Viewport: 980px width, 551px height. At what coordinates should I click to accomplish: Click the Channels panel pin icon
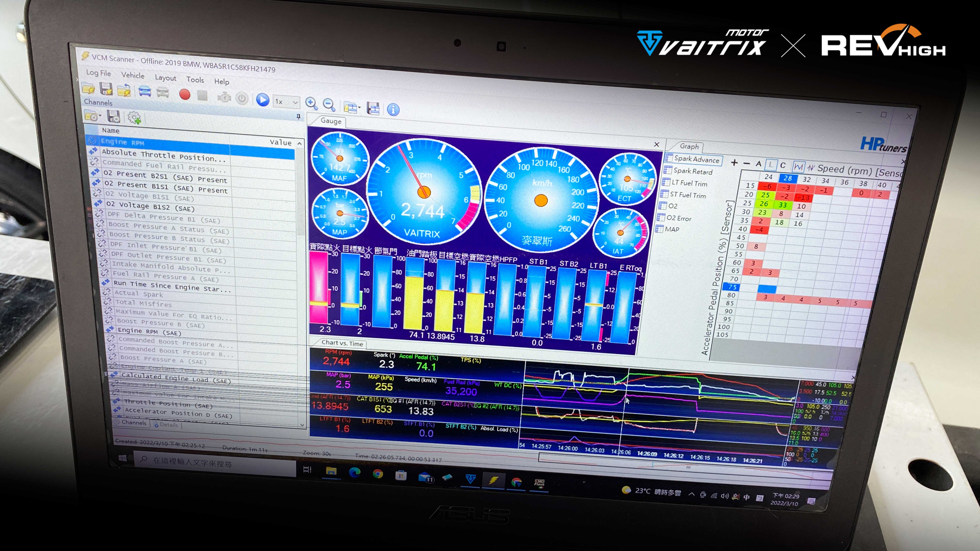click(299, 116)
